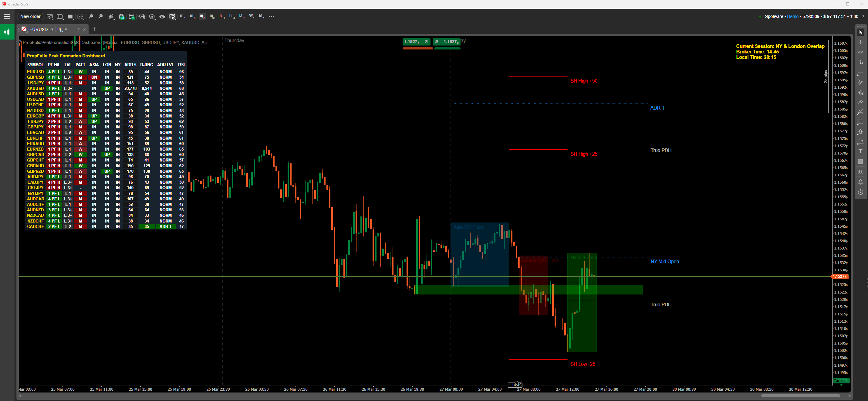Open the chart type candlestick dropdown
This screenshot has height=401, width=868.
click(111, 16)
